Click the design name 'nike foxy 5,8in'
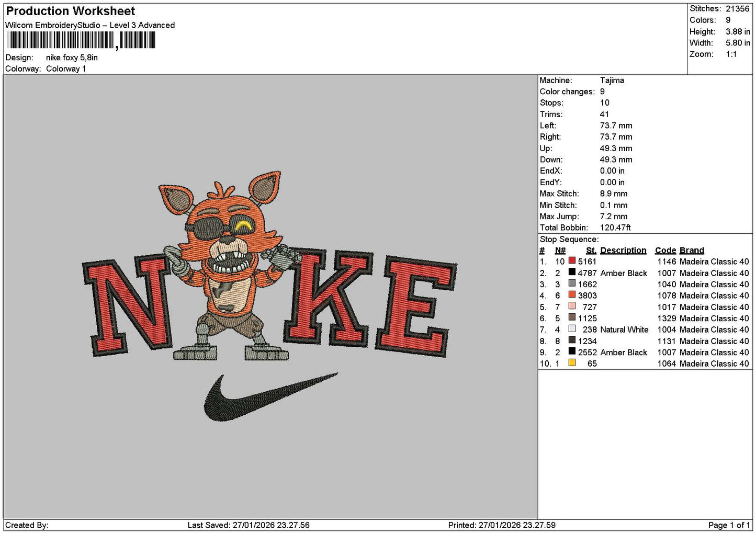 coord(72,58)
